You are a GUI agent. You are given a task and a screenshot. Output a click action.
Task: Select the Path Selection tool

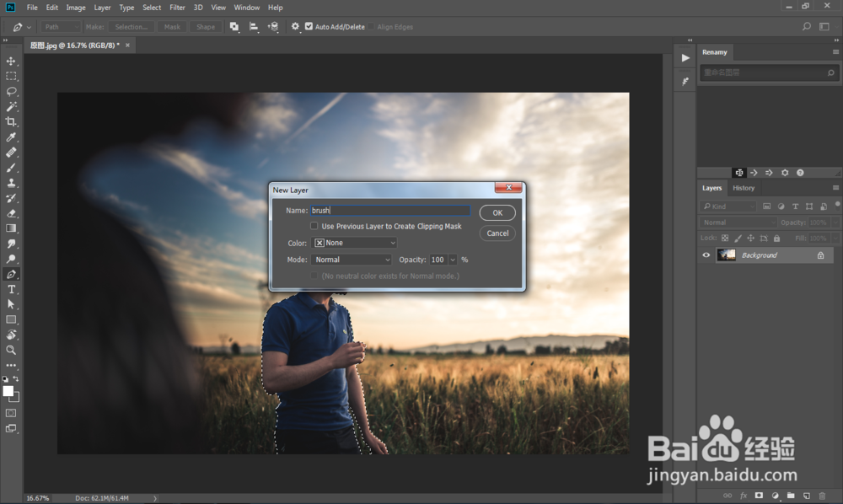coord(11,304)
